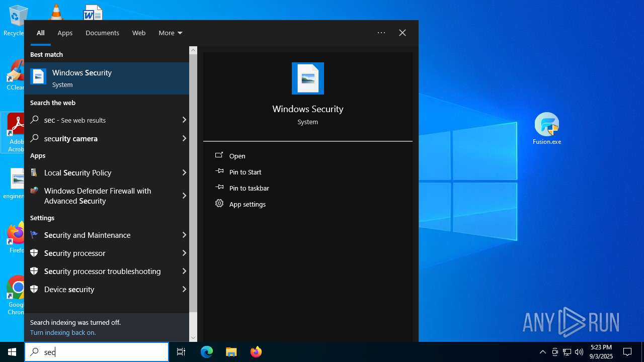The image size is (644, 362).
Task: Click 'Turn indexing back on' link
Action: tap(63, 332)
